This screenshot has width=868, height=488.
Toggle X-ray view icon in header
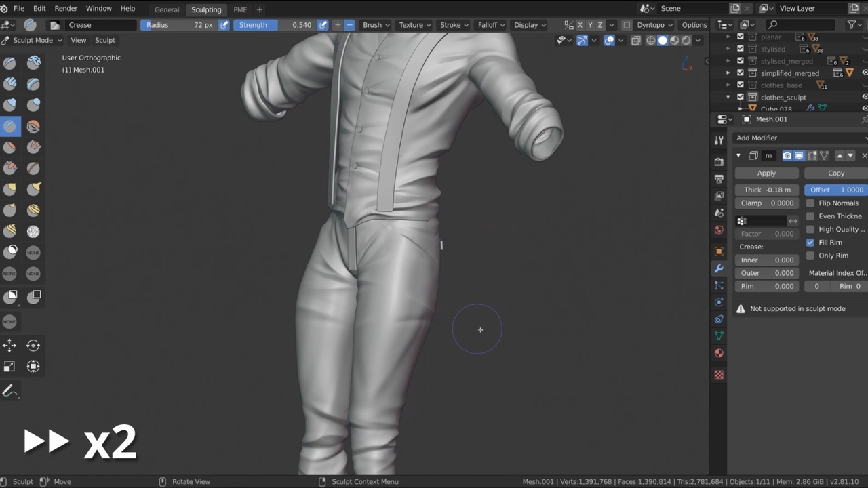point(635,41)
